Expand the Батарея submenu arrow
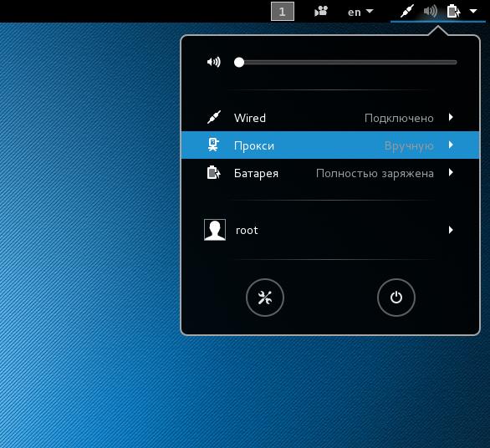This screenshot has width=490, height=448. (x=451, y=172)
